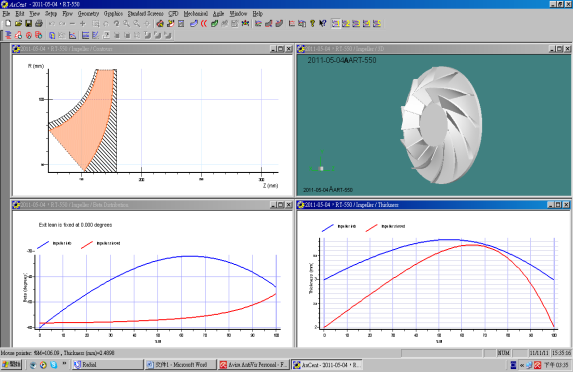Open the Avira AntiVir taskbar button
This screenshot has height=372, width=573.
click(254, 365)
